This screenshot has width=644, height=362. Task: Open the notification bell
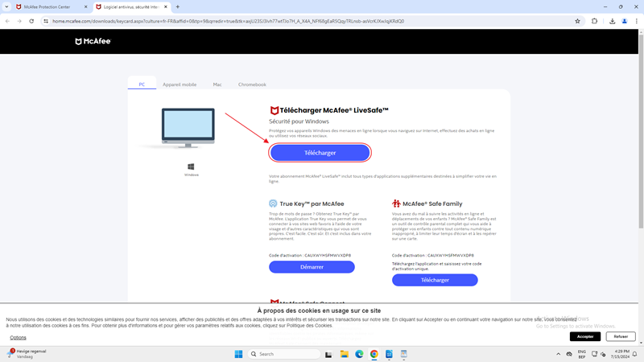tap(635, 354)
